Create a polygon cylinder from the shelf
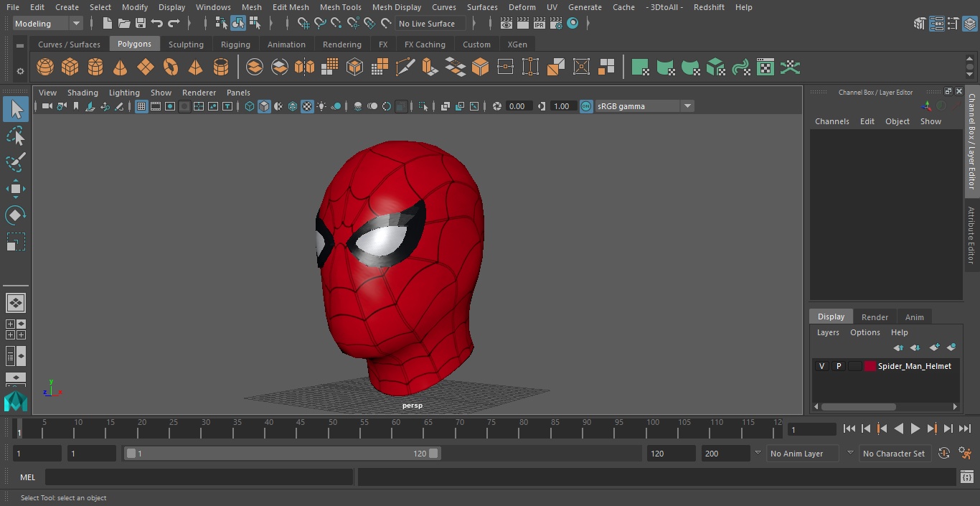Screen dimensions: 980x506 (x=95, y=67)
